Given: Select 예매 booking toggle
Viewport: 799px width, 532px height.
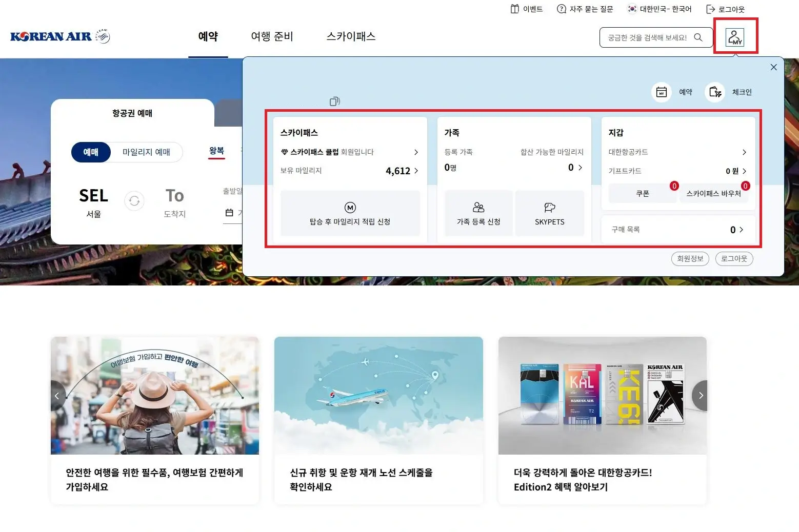Looking at the screenshot, I should click(91, 152).
